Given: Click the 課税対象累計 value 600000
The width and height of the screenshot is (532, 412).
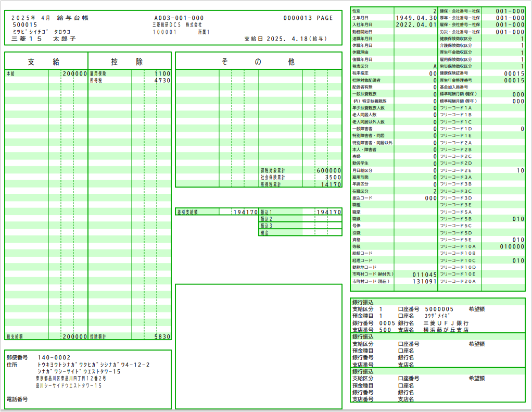Looking at the screenshot, I should tap(329, 171).
